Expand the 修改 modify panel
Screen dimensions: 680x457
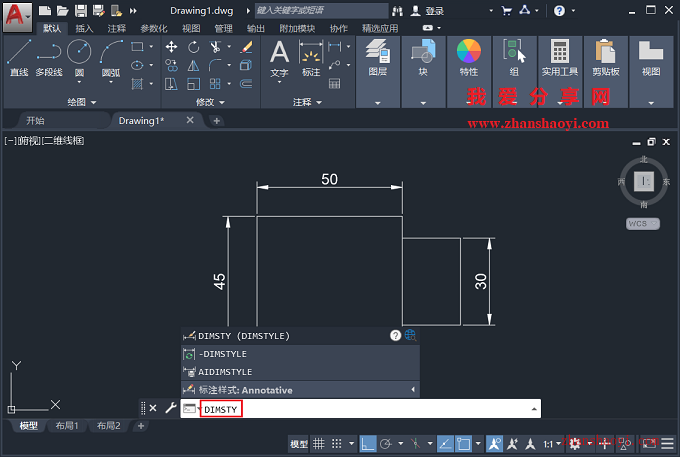[x=210, y=102]
